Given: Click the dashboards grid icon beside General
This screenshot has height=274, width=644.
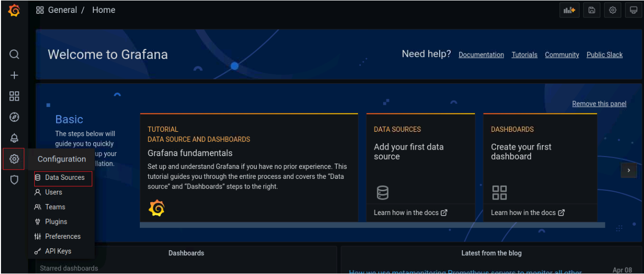Looking at the screenshot, I should click(40, 10).
